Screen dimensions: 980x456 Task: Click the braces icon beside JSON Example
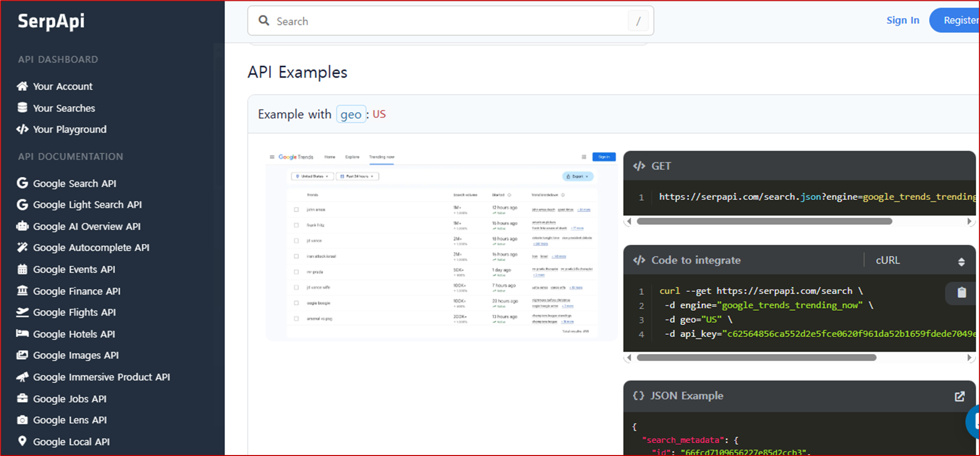click(x=638, y=395)
